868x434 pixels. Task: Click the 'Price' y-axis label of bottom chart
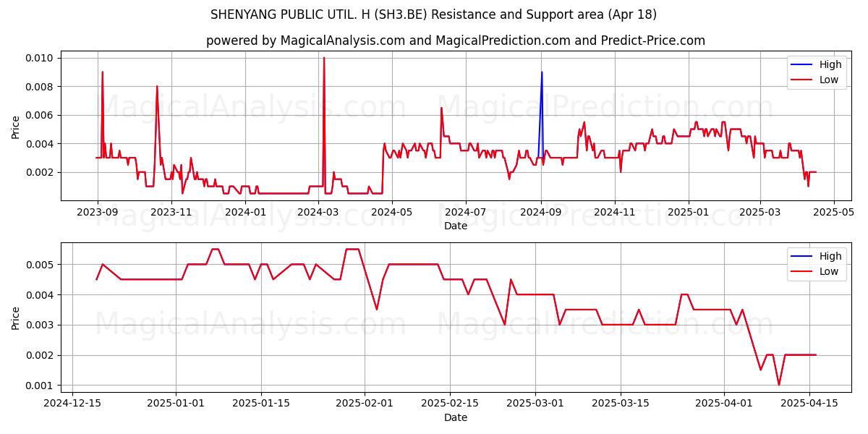tap(16, 318)
